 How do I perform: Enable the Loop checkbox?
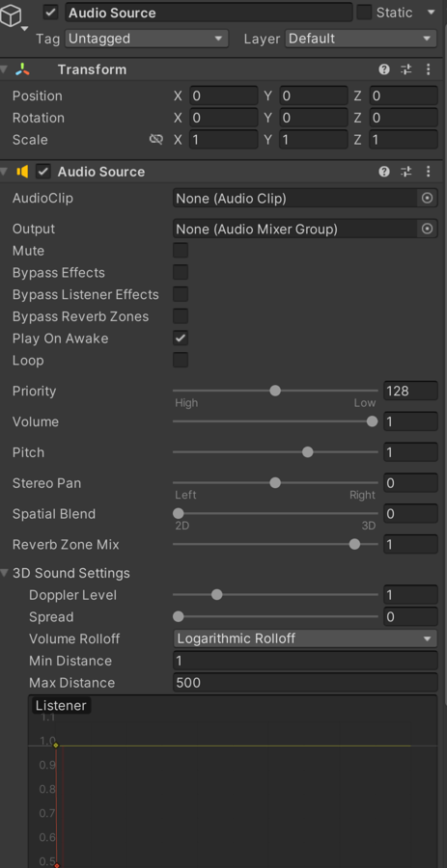coord(181,361)
